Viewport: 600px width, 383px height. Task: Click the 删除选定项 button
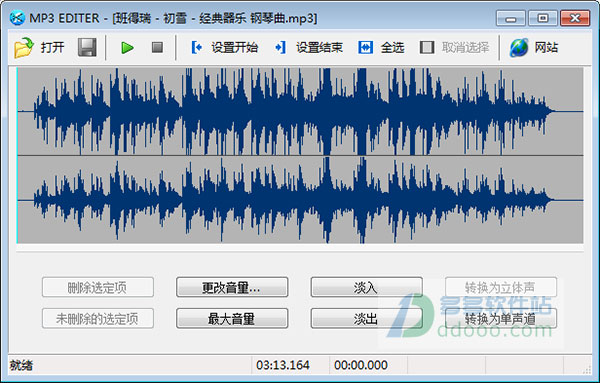[x=98, y=287]
